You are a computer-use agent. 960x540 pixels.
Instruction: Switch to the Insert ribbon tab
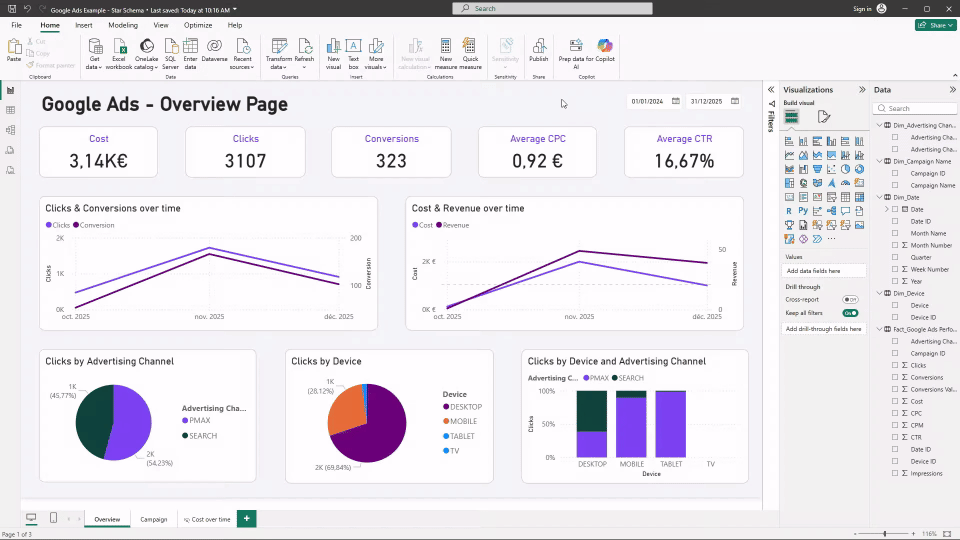84,25
